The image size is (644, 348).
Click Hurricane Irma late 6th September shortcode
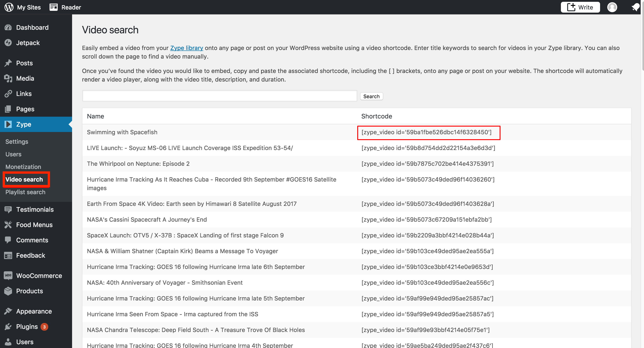[427, 266]
